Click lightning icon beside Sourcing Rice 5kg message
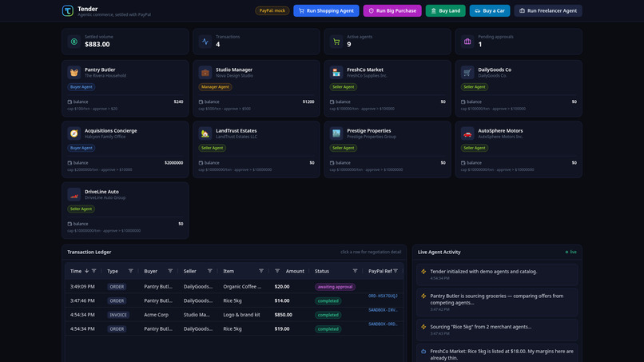This screenshot has width=644, height=362. [423, 327]
